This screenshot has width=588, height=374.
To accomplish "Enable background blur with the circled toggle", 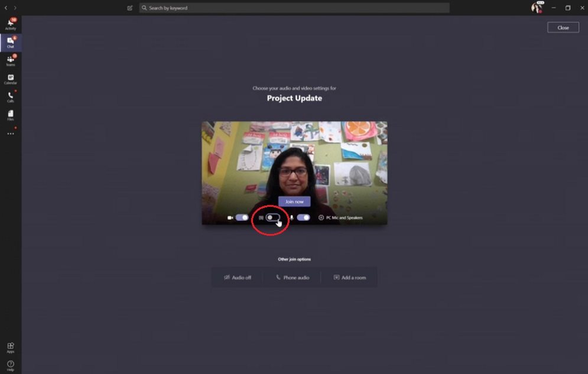I will click(x=273, y=218).
